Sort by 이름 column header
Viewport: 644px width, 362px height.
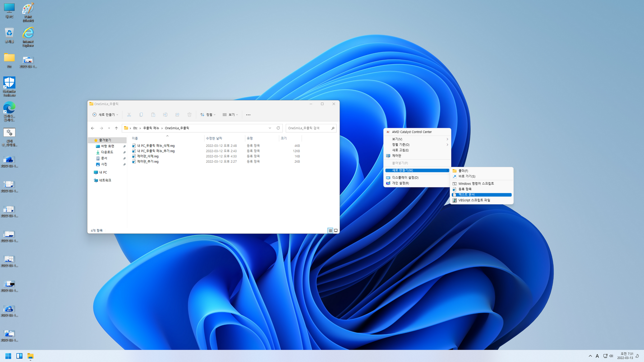167,138
